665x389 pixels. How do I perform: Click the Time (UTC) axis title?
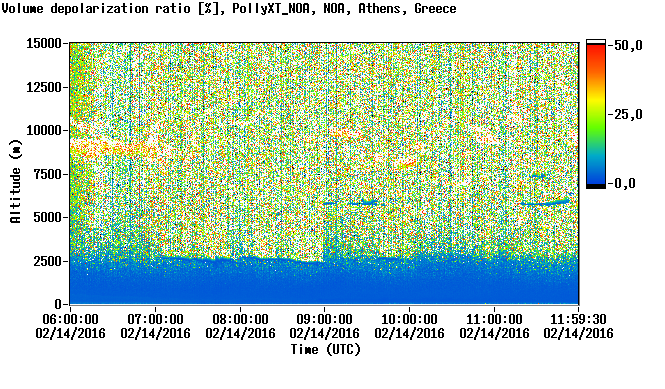coord(325,350)
